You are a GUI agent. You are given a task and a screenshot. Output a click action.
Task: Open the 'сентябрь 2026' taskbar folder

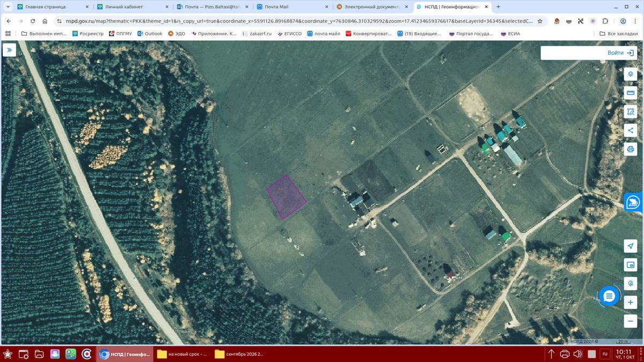[x=241, y=354]
